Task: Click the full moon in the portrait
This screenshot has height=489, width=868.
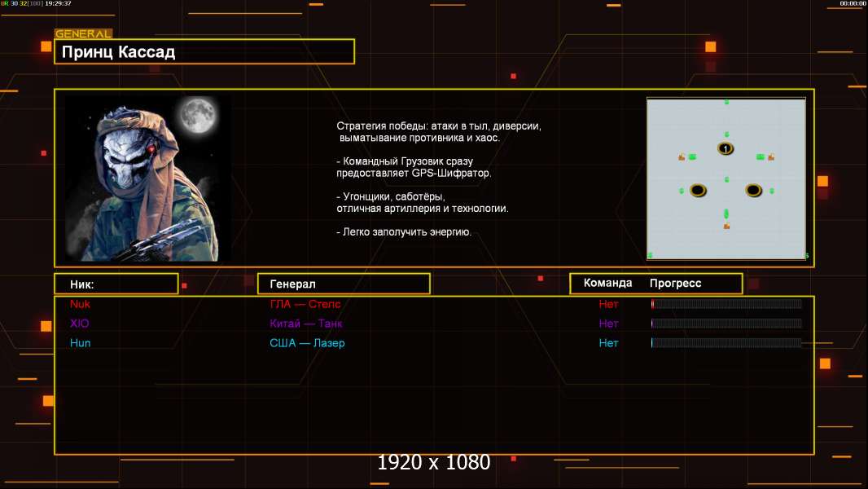Action: tap(198, 115)
